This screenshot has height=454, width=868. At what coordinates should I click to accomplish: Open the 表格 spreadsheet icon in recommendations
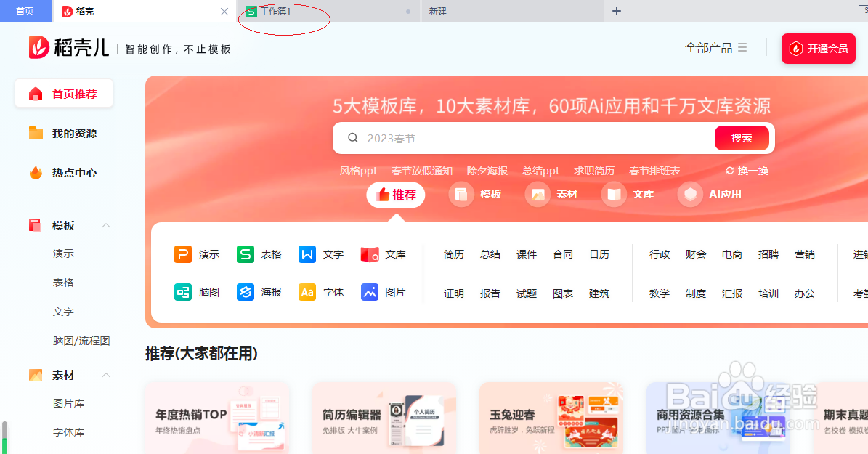pyautogui.click(x=246, y=254)
